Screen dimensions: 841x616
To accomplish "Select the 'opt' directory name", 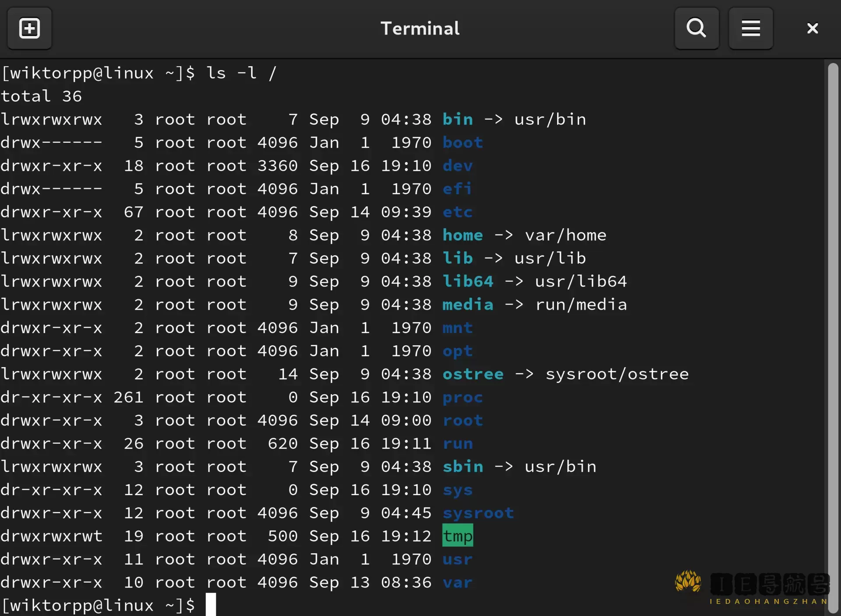I will point(458,351).
